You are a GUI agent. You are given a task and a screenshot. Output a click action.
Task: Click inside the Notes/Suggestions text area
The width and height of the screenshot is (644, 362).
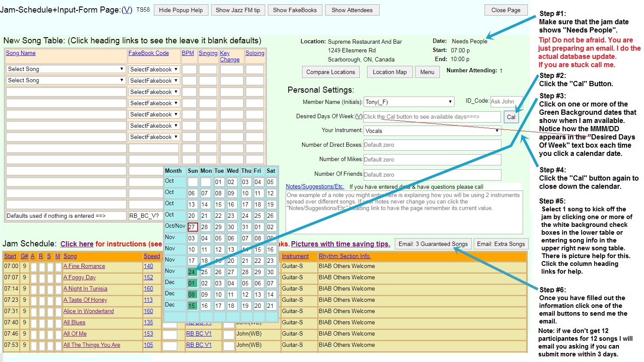point(404,213)
